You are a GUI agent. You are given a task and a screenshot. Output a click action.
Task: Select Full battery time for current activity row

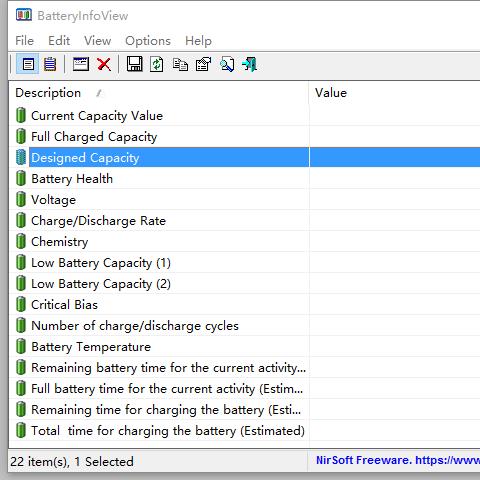[x=245, y=388]
